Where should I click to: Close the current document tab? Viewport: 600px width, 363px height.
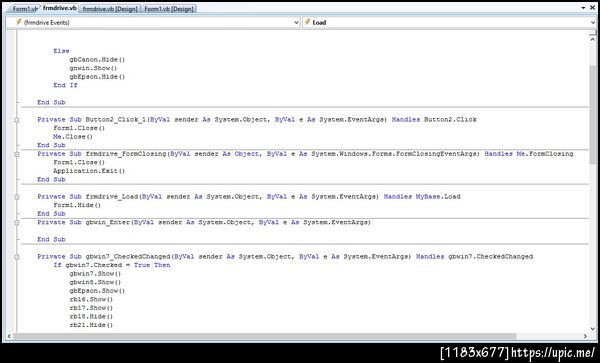point(592,8)
